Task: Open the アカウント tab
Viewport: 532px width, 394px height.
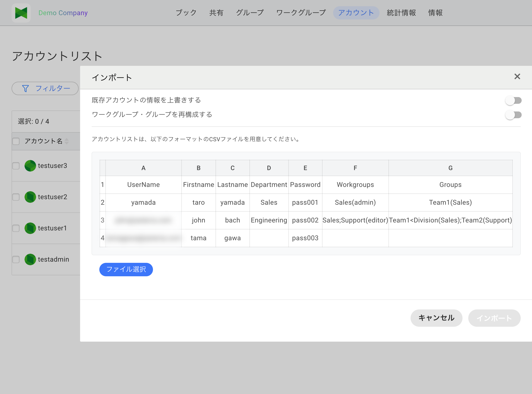Action: tap(356, 13)
